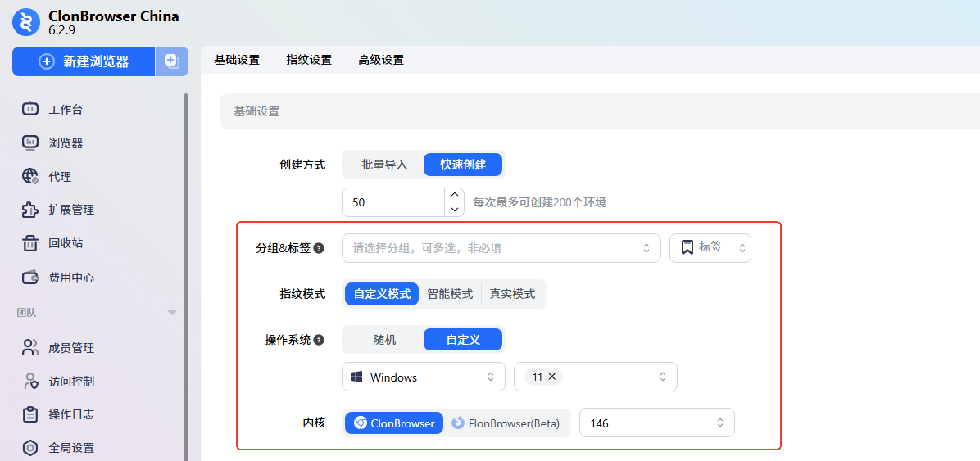Screen dimensions: 980x461
Task: Select the ClonBrowser kernel
Action: [394, 423]
